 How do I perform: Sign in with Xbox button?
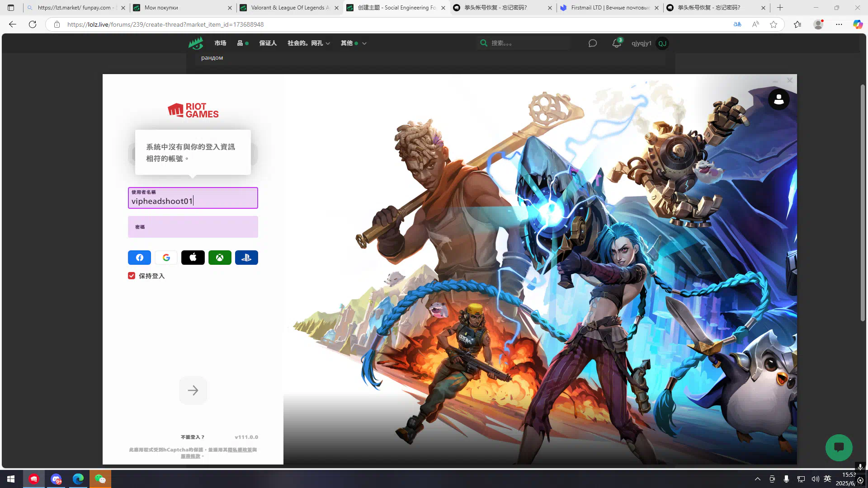220,258
